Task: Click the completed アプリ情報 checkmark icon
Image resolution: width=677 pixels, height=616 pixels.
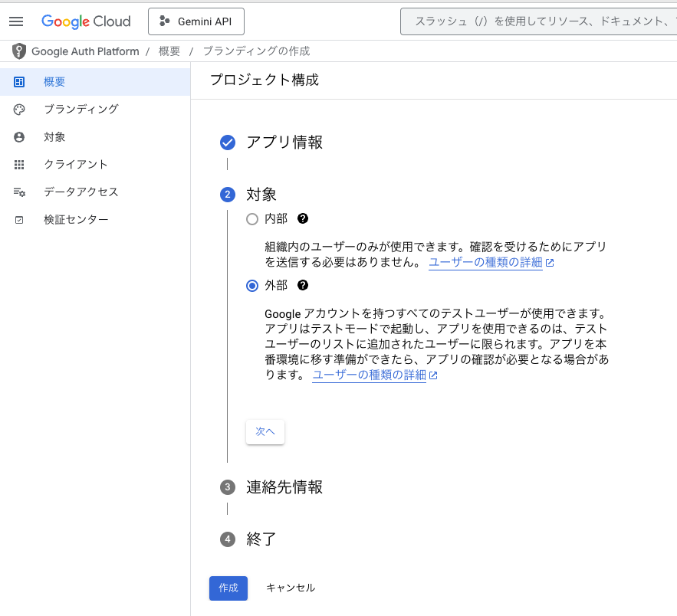Action: [x=228, y=143]
